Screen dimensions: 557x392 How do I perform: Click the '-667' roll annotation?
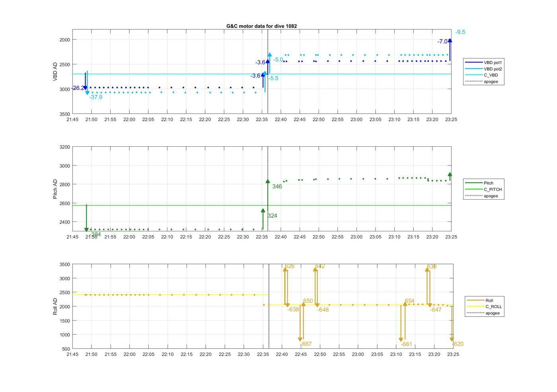coord(306,344)
